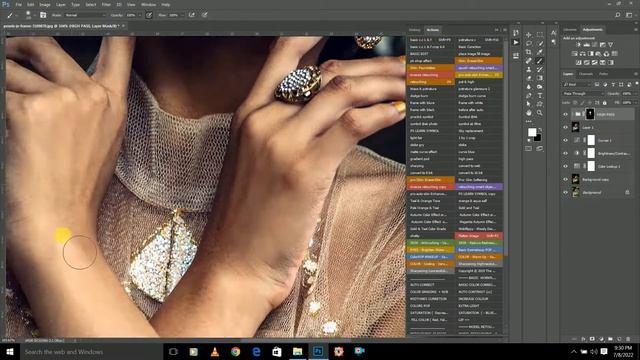Open the layer Kind filter dropdown
The height and width of the screenshot is (360, 640).
pos(577,84)
